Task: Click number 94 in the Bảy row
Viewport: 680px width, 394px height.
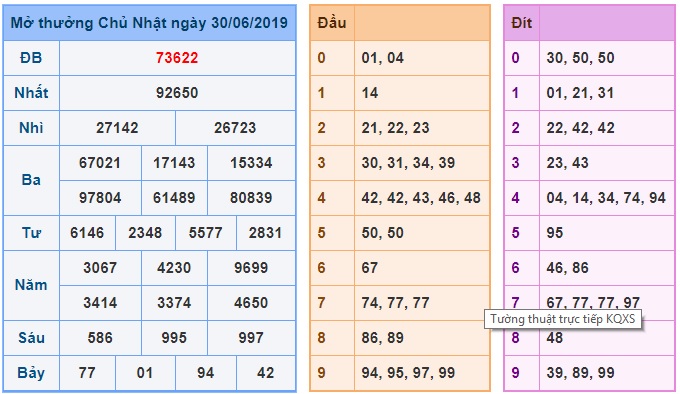Action: coord(206,373)
